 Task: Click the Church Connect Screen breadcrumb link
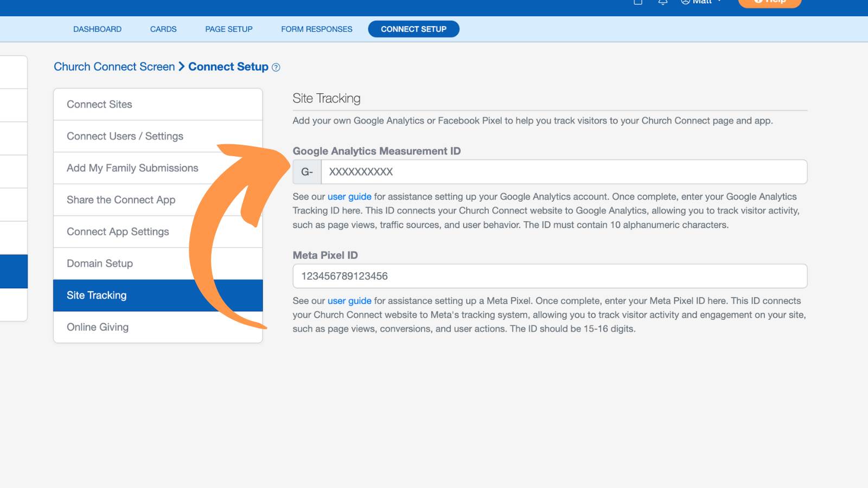point(114,67)
